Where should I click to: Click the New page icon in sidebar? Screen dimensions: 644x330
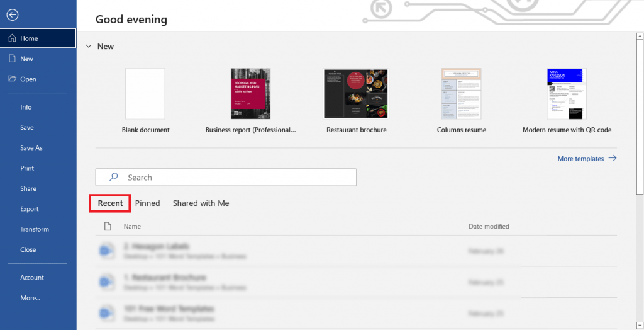click(12, 59)
